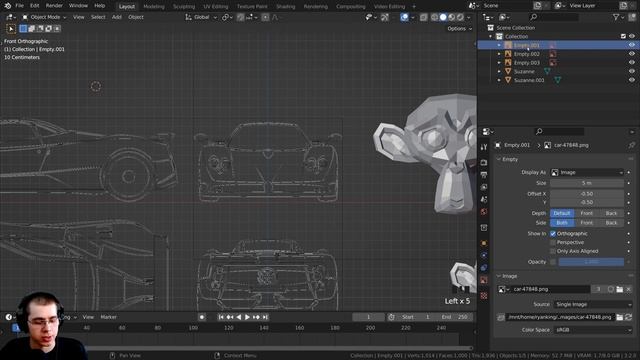The width and height of the screenshot is (640, 360).
Task: Hide Suzanne using its eye icon
Action: click(x=631, y=71)
